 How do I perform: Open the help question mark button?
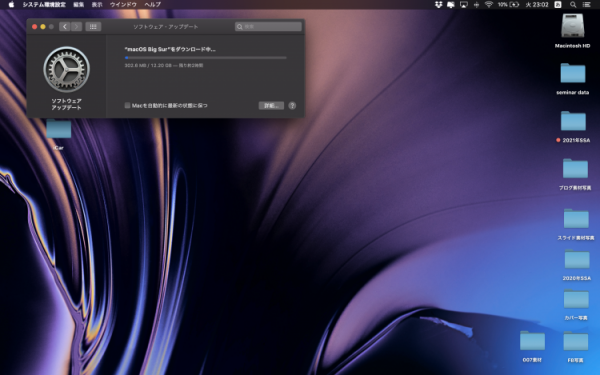pyautogui.click(x=292, y=106)
